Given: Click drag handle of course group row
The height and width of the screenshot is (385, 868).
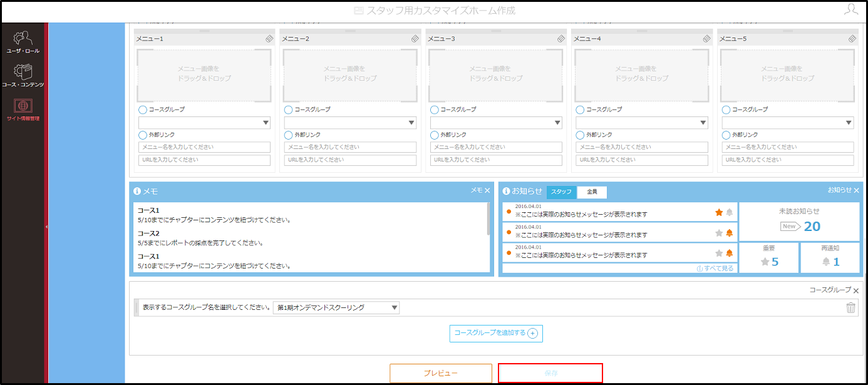Looking at the screenshot, I should coord(137,307).
